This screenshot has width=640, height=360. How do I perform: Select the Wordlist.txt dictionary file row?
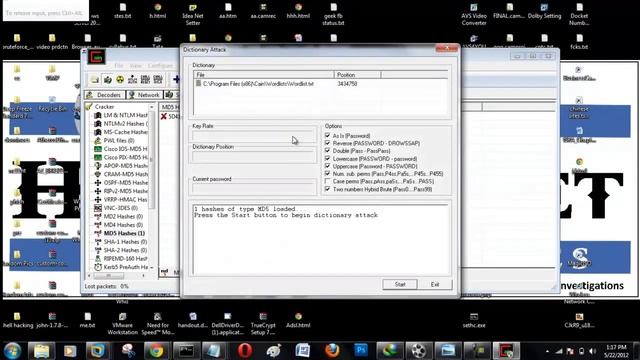click(x=321, y=84)
